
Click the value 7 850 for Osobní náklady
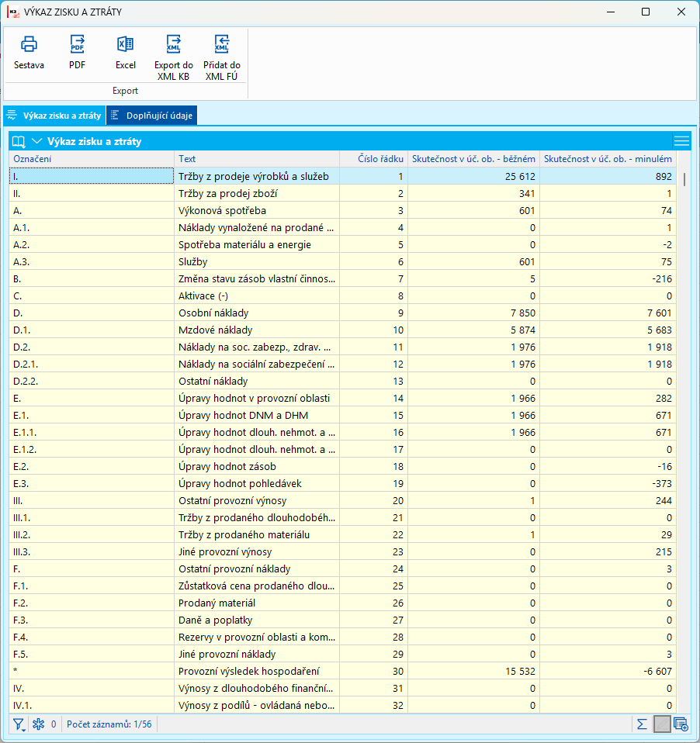pos(522,313)
